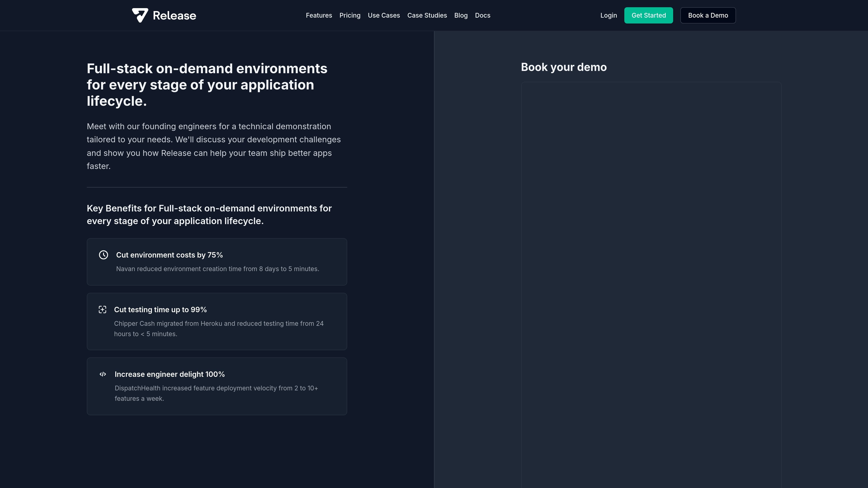Click the 'Meet with our founding engineers' paragraph

(214, 146)
